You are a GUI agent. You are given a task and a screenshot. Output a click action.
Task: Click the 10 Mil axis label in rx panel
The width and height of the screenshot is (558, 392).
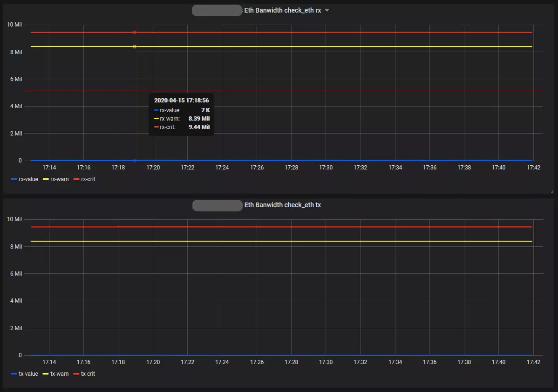pos(14,25)
